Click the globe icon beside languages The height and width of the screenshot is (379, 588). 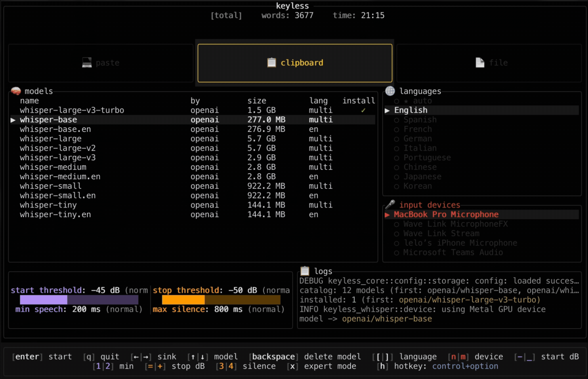coord(390,91)
